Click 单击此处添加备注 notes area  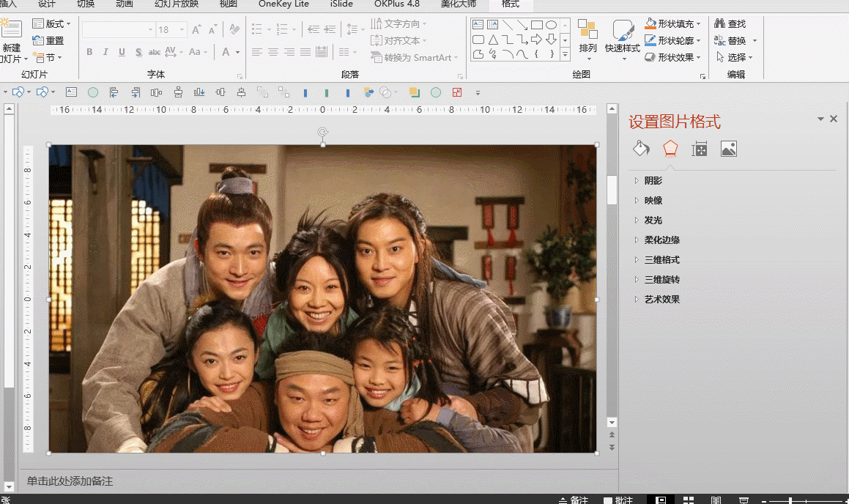tap(70, 481)
